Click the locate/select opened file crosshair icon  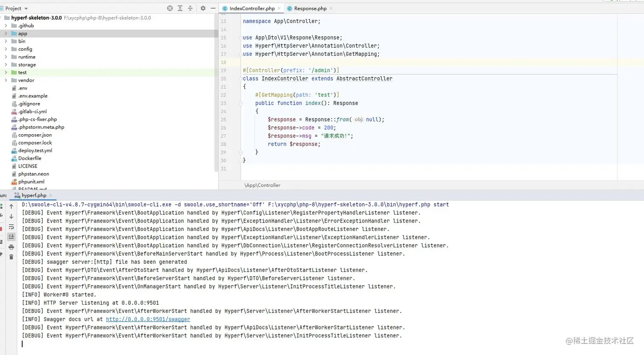(x=170, y=8)
